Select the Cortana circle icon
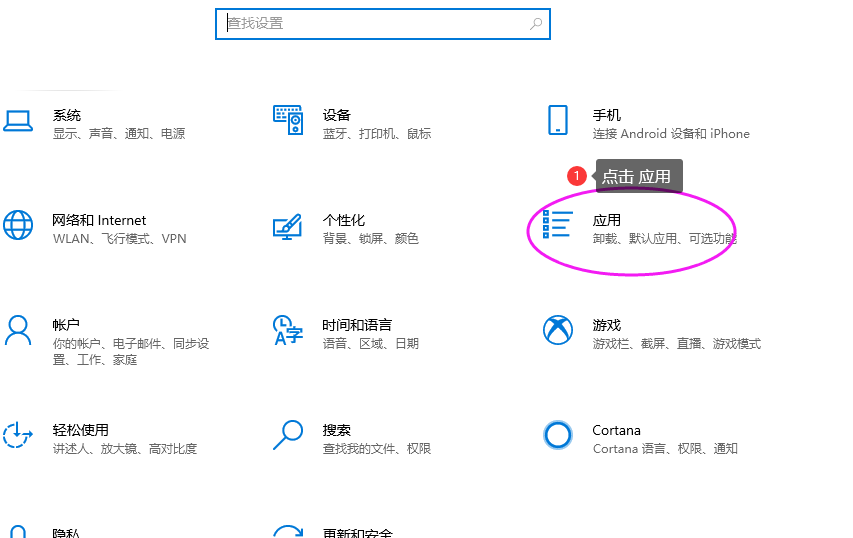Viewport: 853px width, 538px height. coord(558,435)
